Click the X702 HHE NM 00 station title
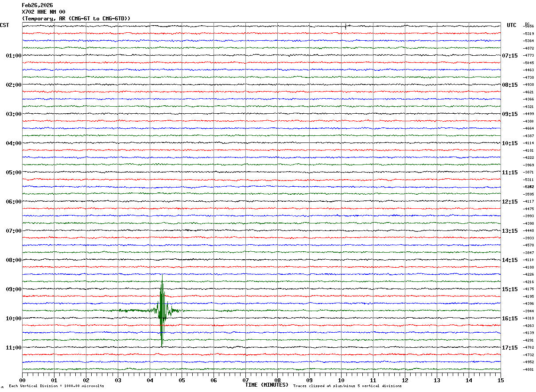The height and width of the screenshot is (392, 536). (43, 12)
